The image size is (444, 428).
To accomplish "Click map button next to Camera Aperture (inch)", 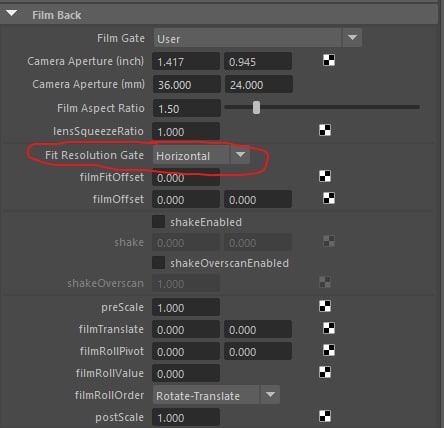I will (329, 61).
